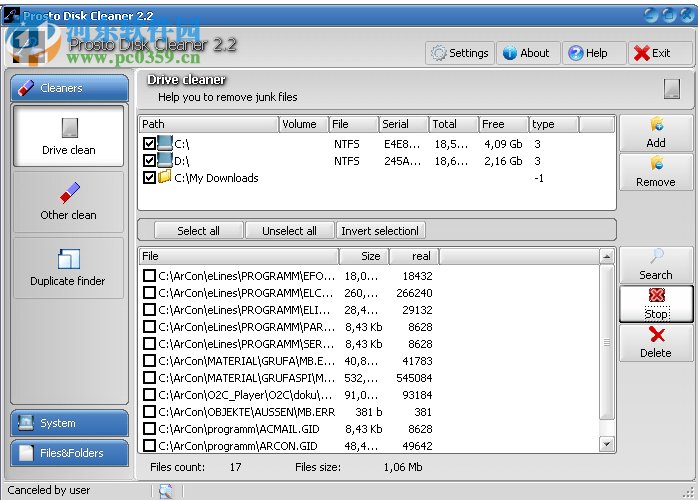Expand the Files&Folders section

[69, 453]
